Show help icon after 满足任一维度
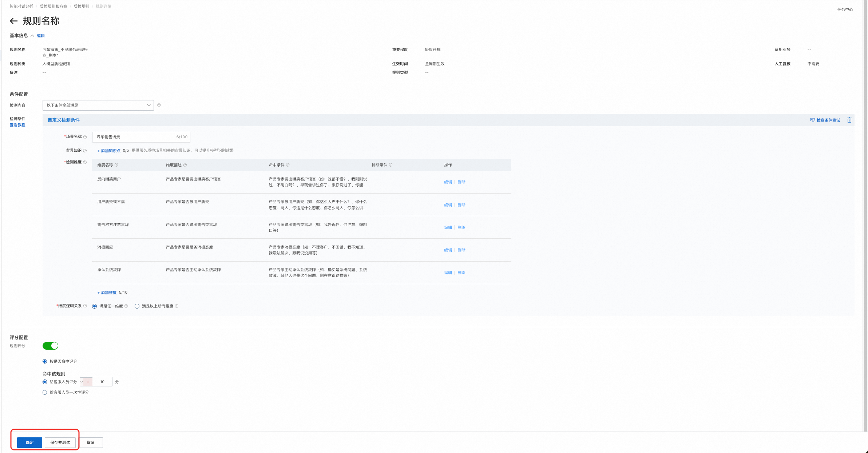 pyautogui.click(x=126, y=306)
